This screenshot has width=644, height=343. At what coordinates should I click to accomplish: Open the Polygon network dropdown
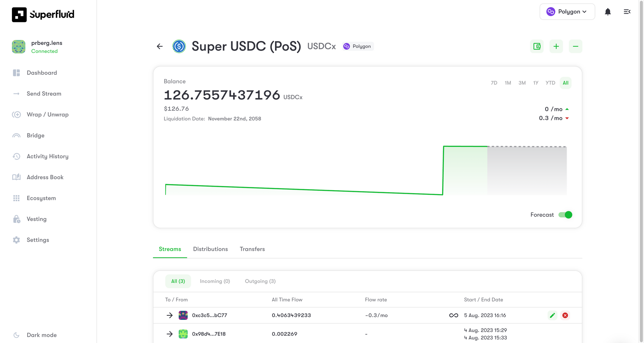pos(567,12)
